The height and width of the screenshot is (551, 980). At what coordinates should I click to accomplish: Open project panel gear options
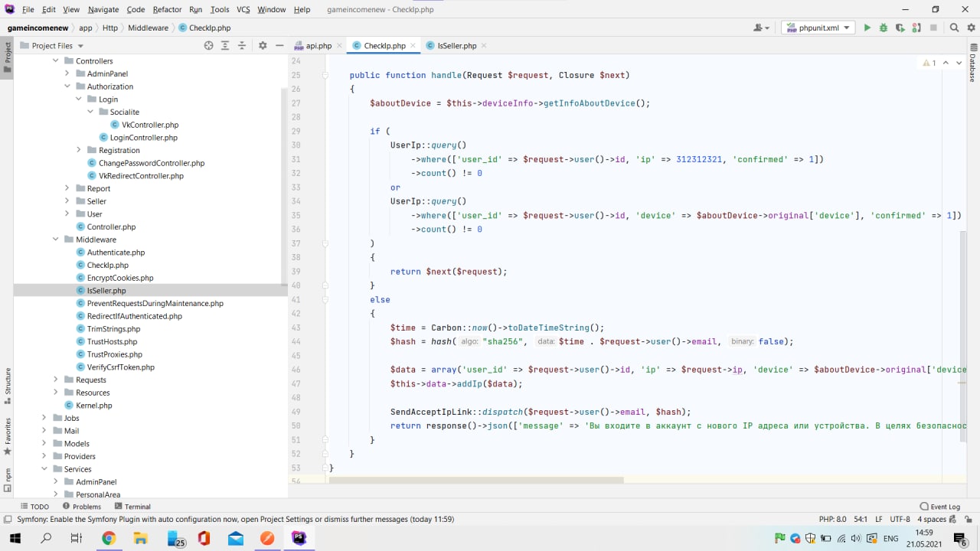263,46
